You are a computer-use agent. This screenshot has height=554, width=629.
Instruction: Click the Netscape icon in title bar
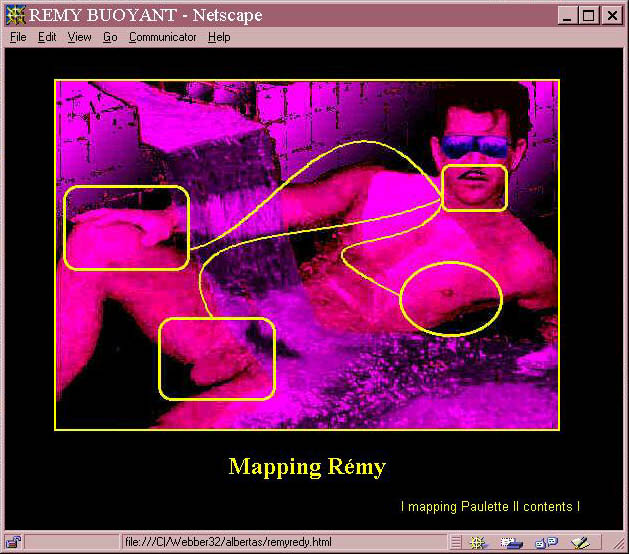[15, 15]
